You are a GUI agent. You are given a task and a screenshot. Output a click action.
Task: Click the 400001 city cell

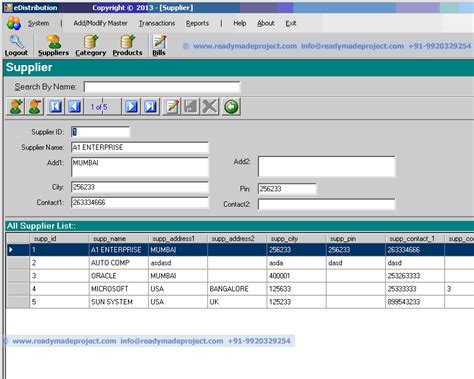(296, 276)
